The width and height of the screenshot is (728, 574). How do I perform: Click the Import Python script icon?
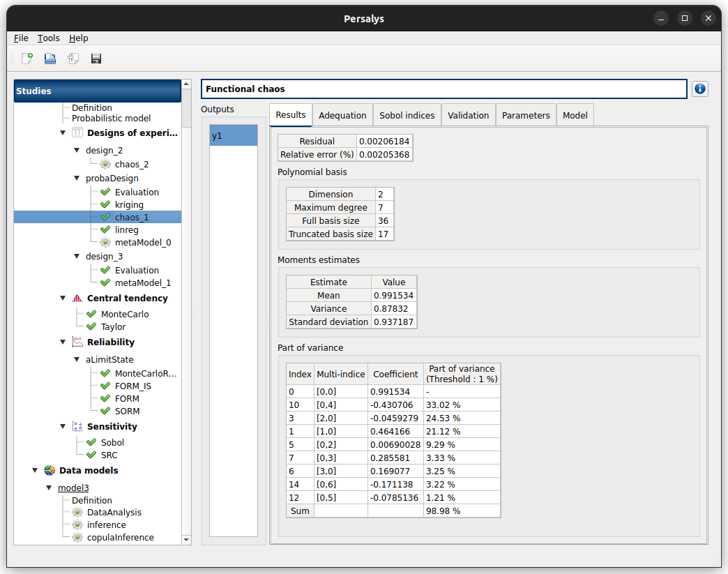tap(73, 59)
